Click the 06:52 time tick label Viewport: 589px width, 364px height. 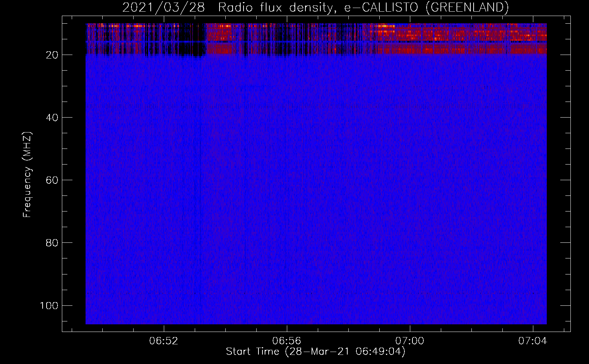(x=164, y=341)
